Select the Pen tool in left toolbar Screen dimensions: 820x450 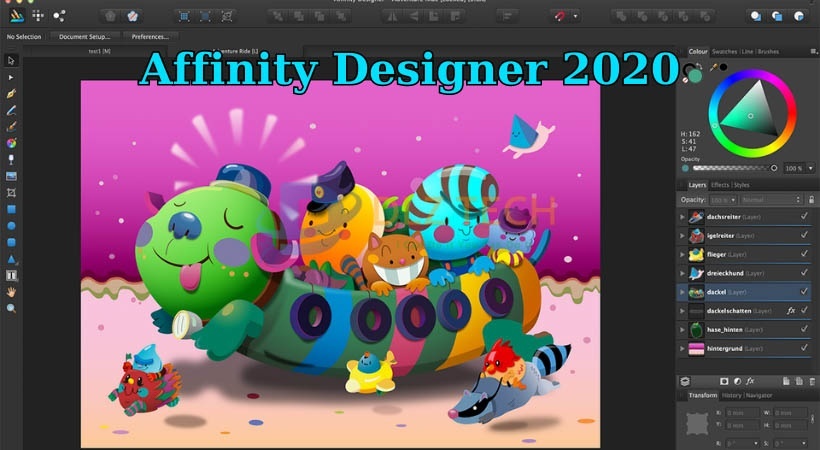(x=12, y=93)
